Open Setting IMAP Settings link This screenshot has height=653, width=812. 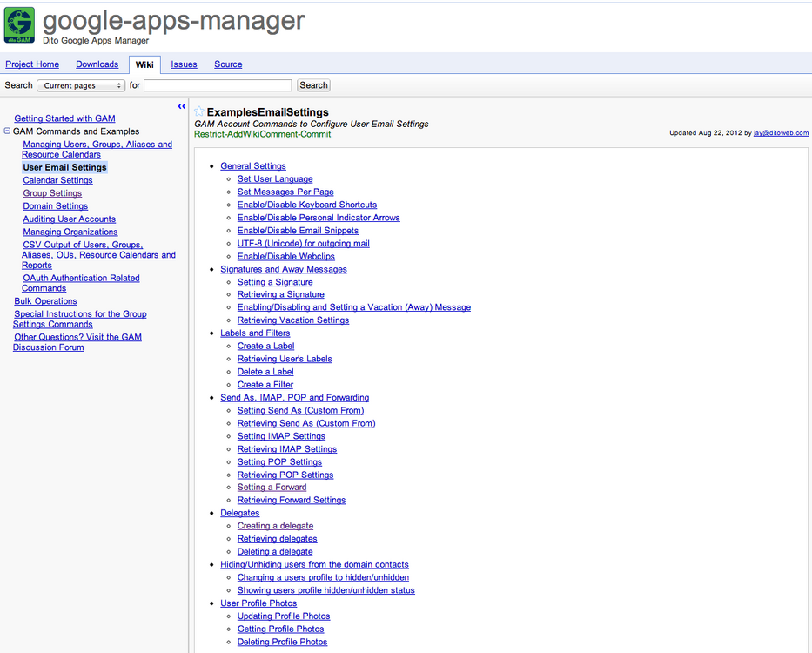point(281,436)
